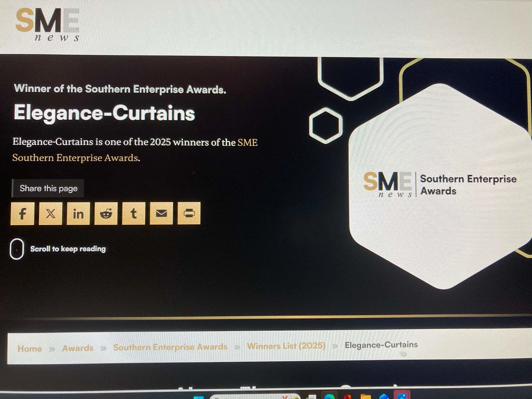Screen dimensions: 532x399
Task: Share page on Reddit
Action: [106, 213]
